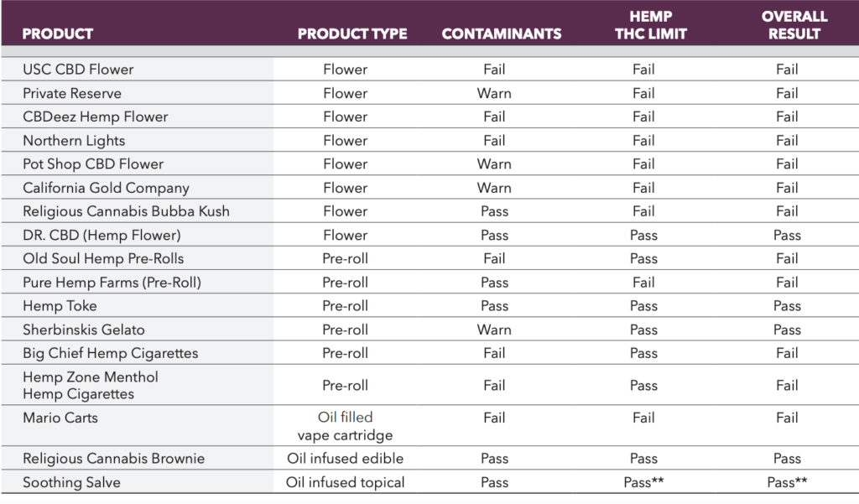Select the OVERALL RESULT column header
This screenshot has height=504, width=859.
coord(794,25)
